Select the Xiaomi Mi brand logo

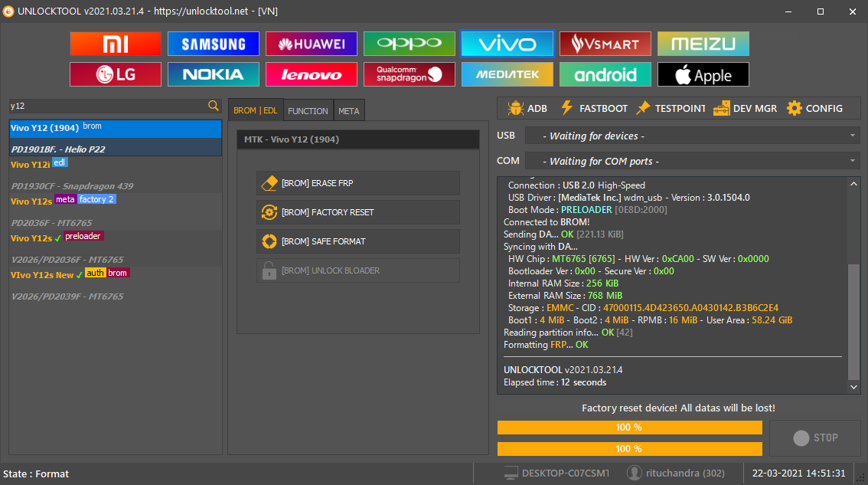click(x=115, y=44)
